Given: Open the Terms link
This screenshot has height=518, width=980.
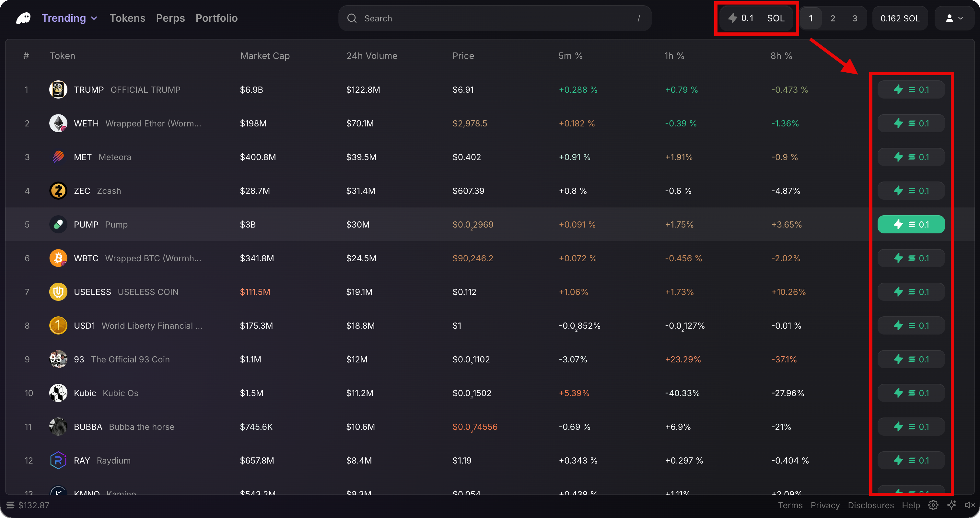Looking at the screenshot, I should [790, 505].
